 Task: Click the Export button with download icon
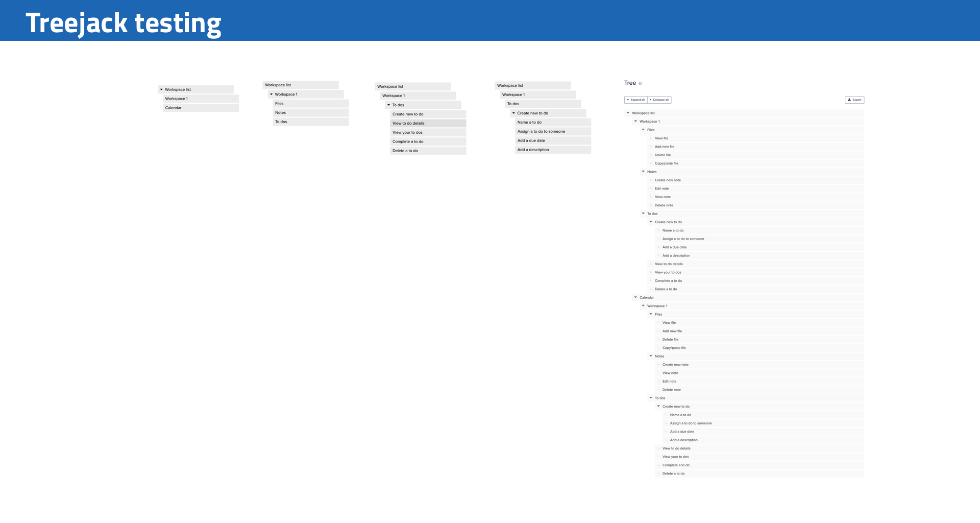(x=854, y=100)
